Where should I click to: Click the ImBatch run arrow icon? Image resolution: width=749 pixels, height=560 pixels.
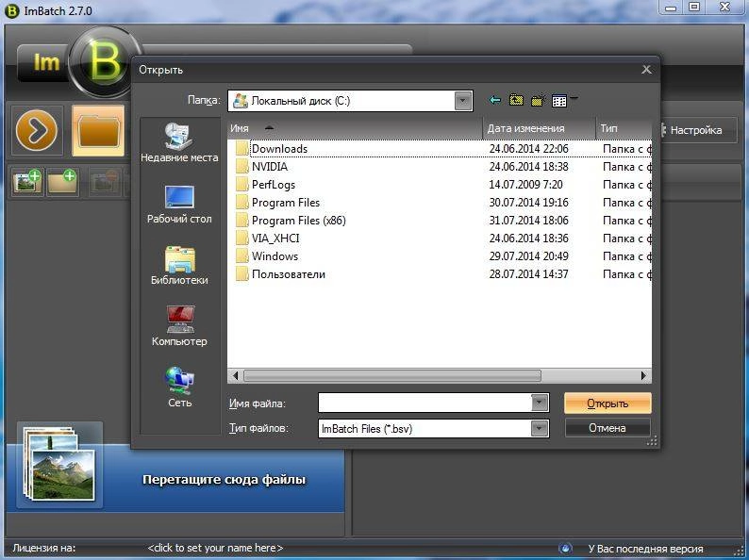(37, 130)
